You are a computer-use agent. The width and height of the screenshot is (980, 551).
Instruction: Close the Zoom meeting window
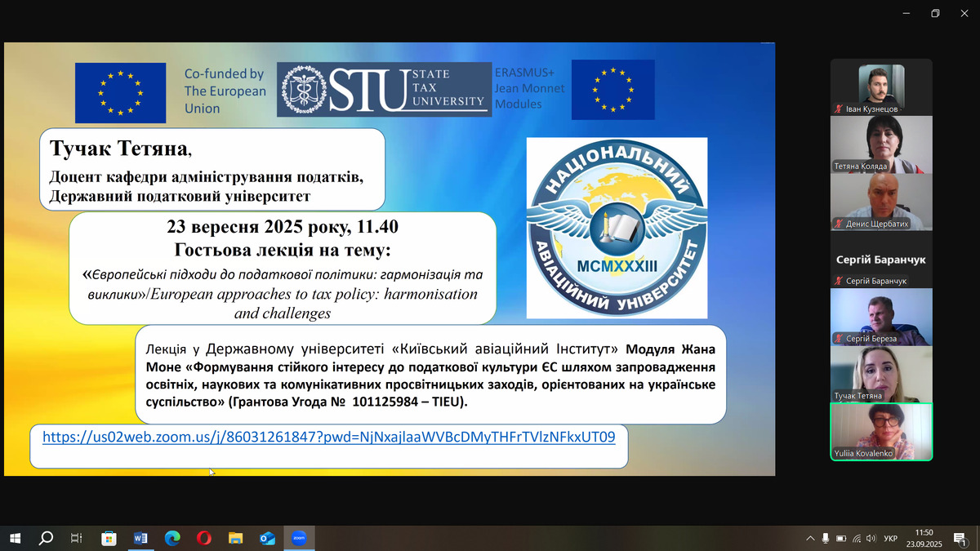(x=964, y=13)
